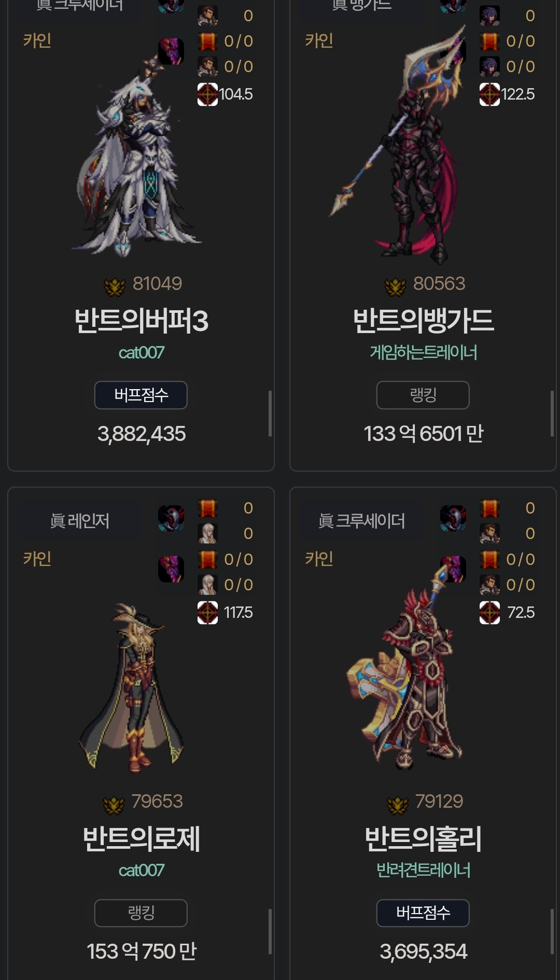Click the red-masked raid icon beside 眞 레인저

pos(171,518)
